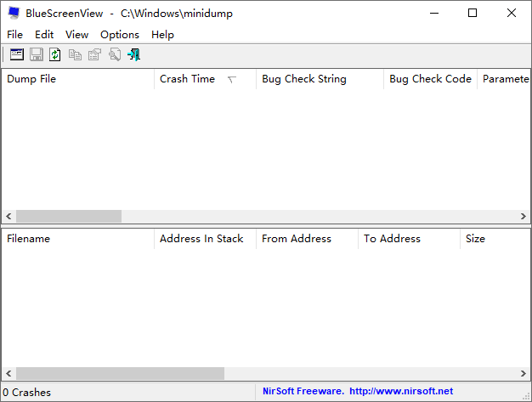This screenshot has height=402, width=532.
Task: Refresh the crash list via toolbar icon
Action: 55,54
